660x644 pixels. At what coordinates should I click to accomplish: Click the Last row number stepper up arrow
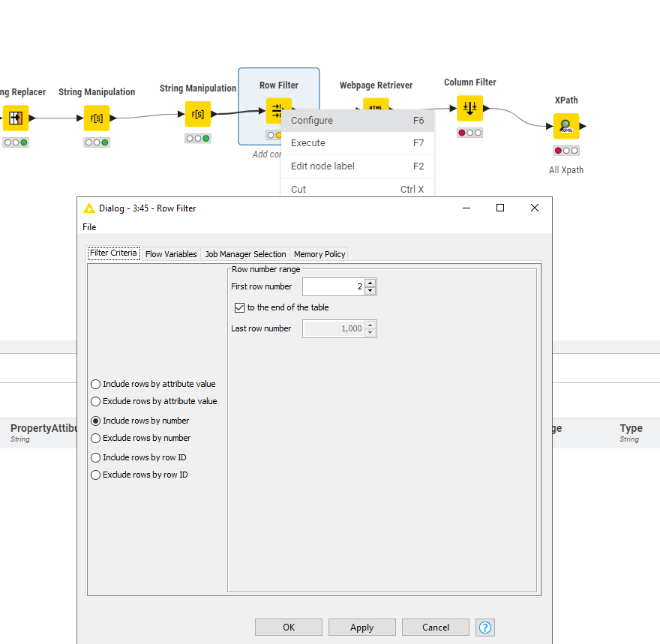point(370,325)
